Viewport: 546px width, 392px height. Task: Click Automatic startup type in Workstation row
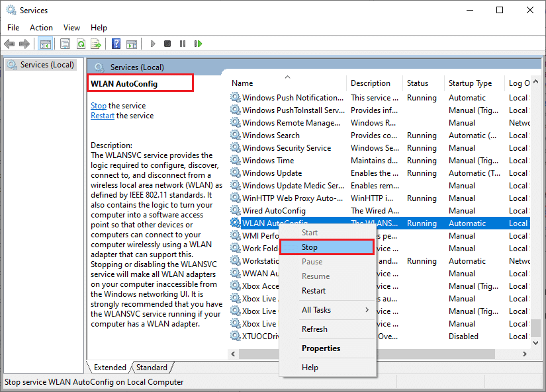coord(467,261)
